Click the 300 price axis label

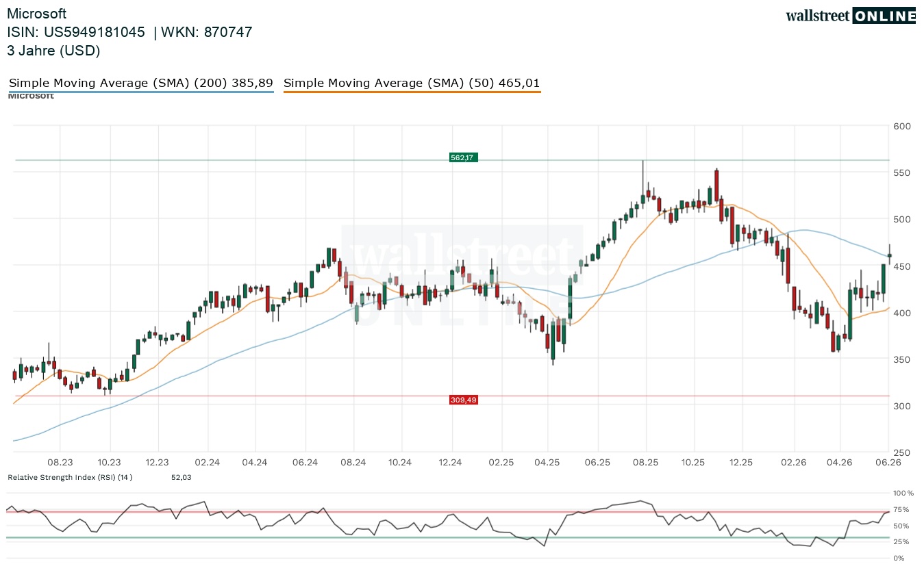(x=901, y=406)
